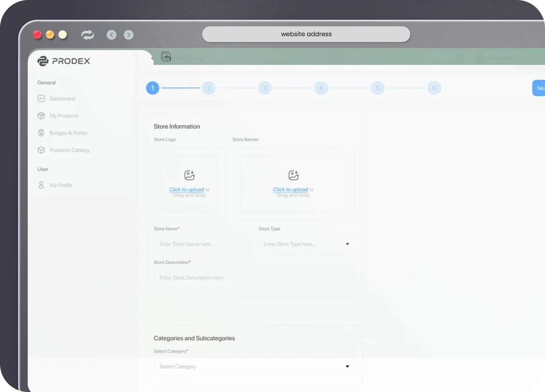Click the browser back arrow

coord(111,35)
